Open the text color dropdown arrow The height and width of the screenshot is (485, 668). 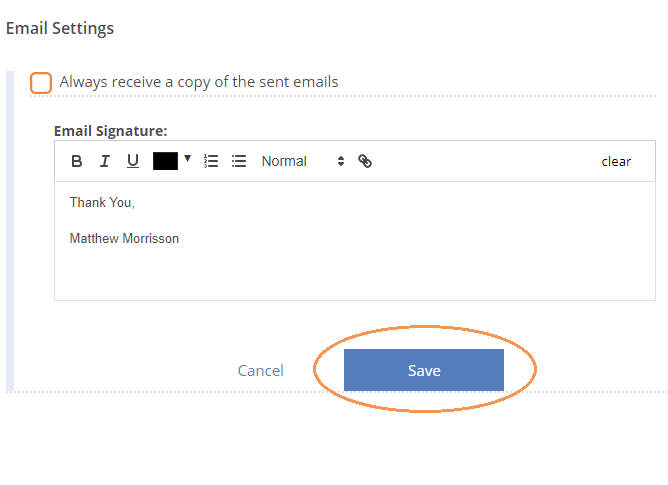click(187, 159)
